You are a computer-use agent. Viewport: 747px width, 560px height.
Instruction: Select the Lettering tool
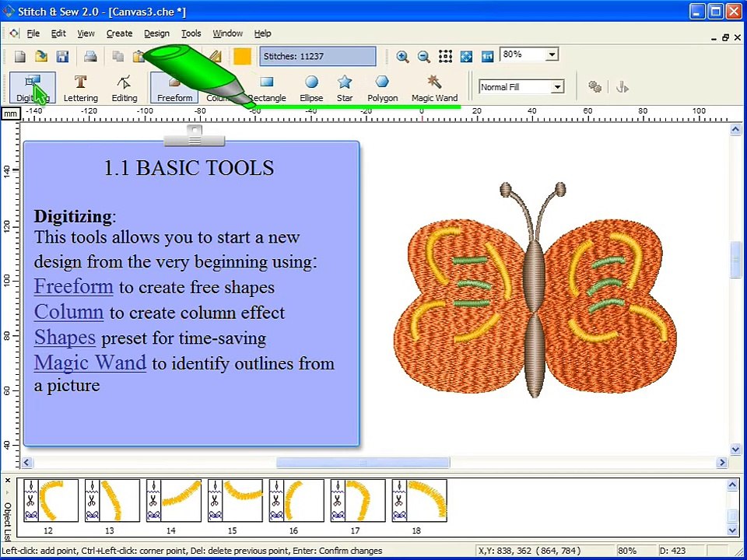click(x=80, y=88)
